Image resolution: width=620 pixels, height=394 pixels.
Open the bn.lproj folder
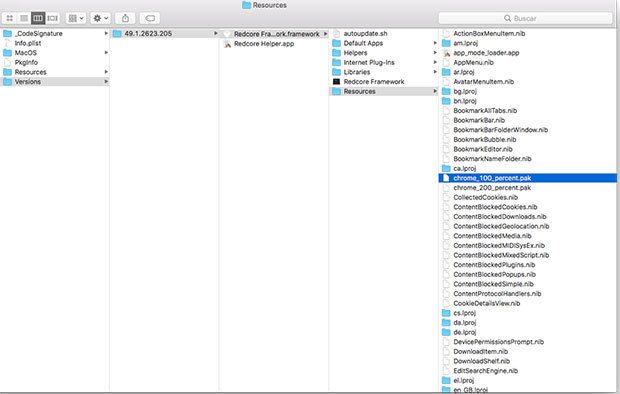point(528,101)
